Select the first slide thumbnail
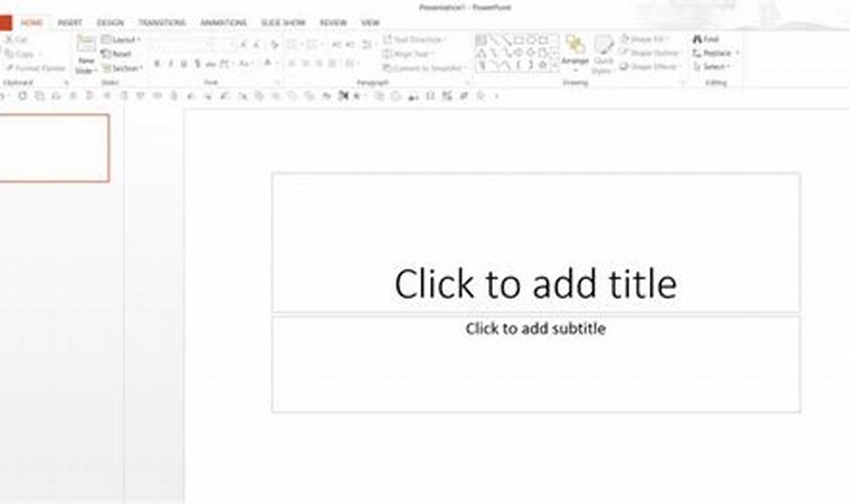The width and height of the screenshot is (850, 504). pos(54,149)
